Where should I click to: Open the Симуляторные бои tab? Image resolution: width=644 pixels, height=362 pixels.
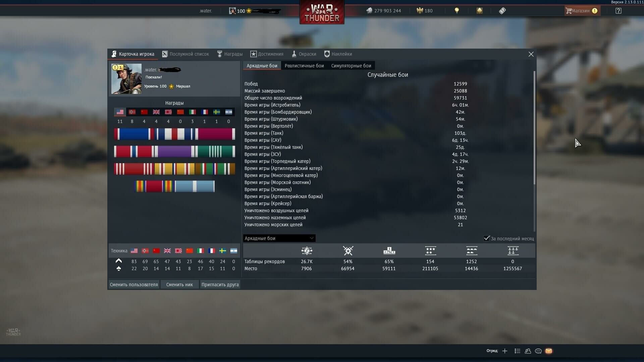coord(351,66)
